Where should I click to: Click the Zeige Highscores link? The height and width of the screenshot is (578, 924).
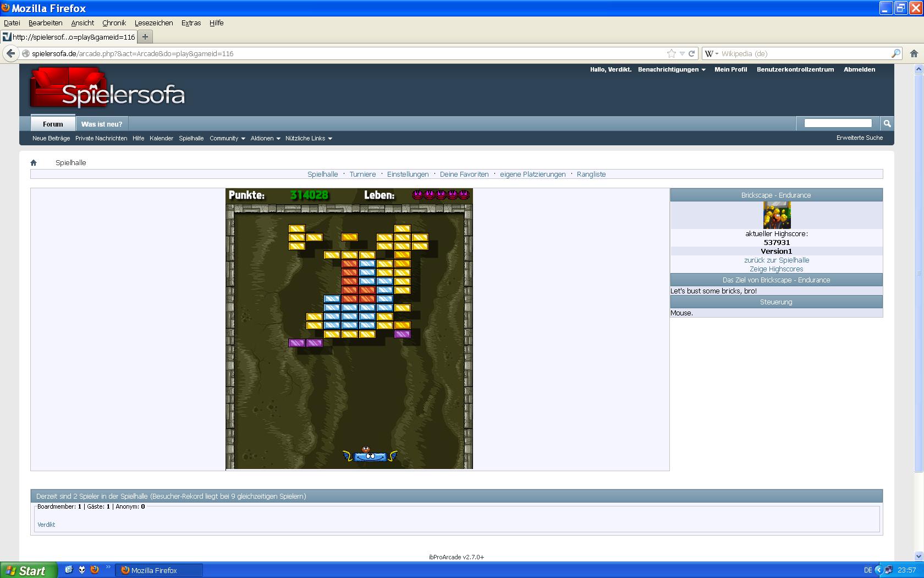776,269
